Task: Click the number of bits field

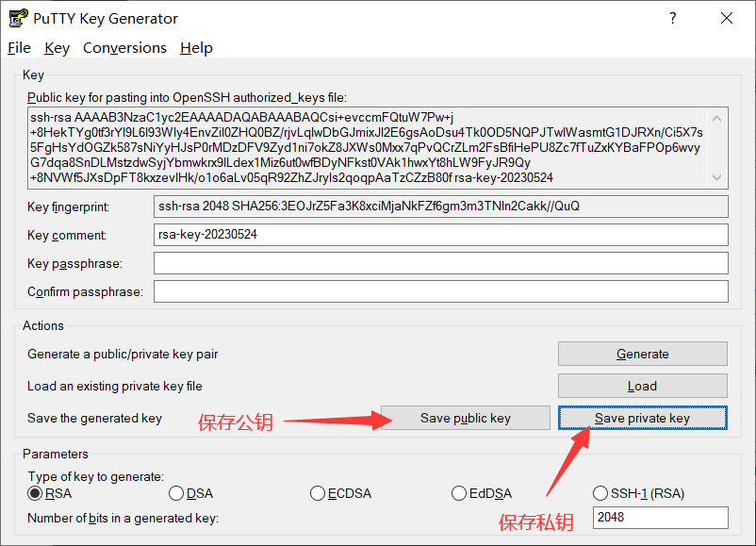Action: (x=660, y=517)
